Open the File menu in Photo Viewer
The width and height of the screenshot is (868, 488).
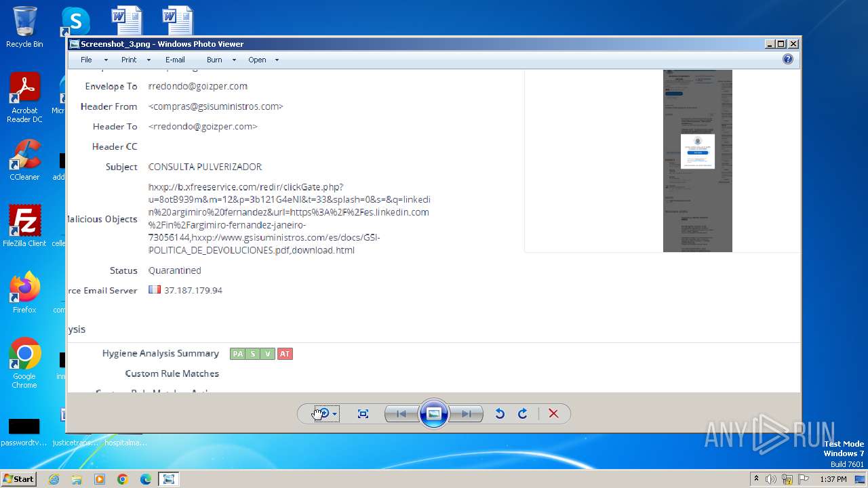click(86, 60)
